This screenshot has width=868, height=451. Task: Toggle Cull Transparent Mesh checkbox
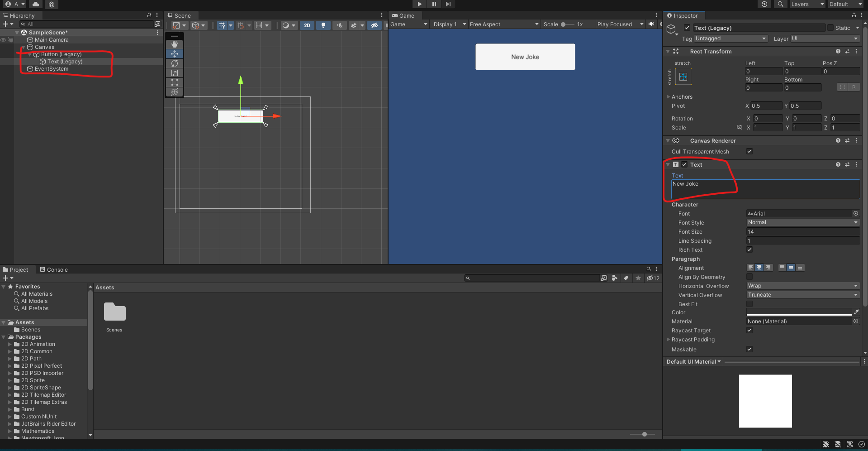pyautogui.click(x=749, y=151)
